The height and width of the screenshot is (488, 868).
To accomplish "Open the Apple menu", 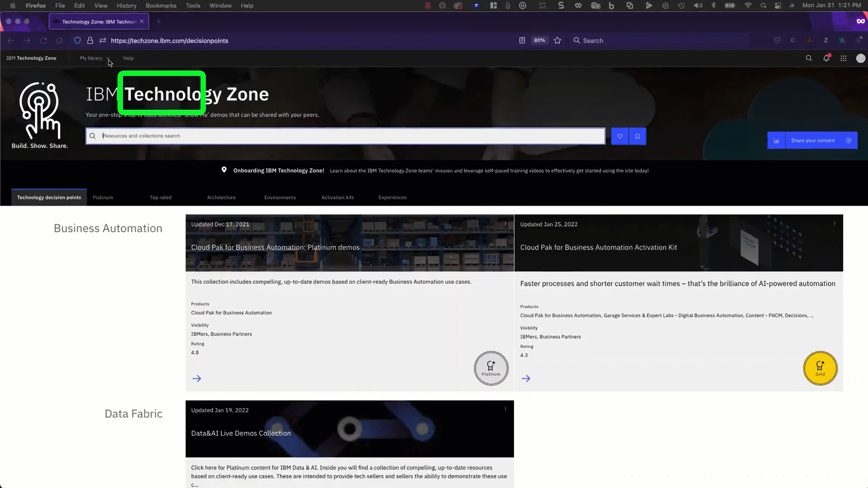I will coord(13,5).
